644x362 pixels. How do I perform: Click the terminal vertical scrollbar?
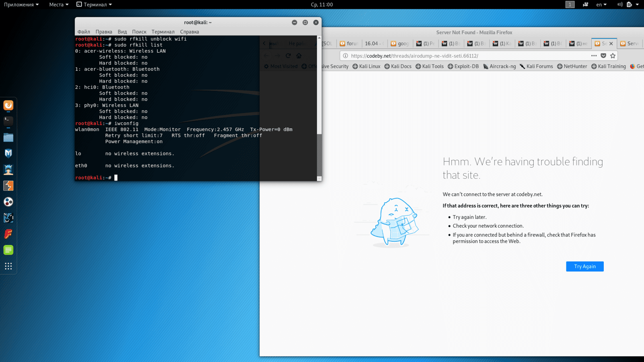click(x=319, y=86)
